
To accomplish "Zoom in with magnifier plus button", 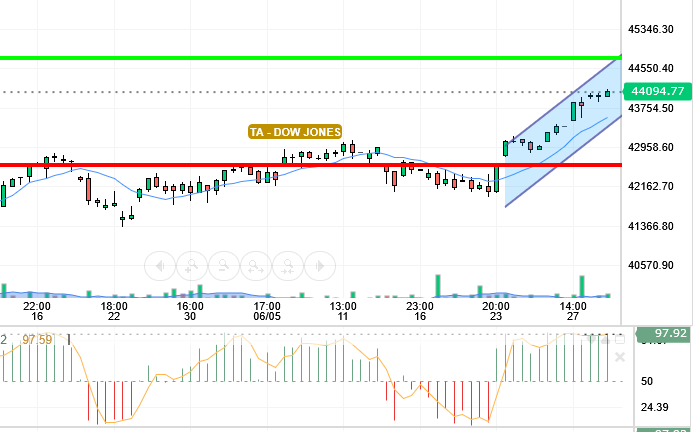I will click(192, 266).
